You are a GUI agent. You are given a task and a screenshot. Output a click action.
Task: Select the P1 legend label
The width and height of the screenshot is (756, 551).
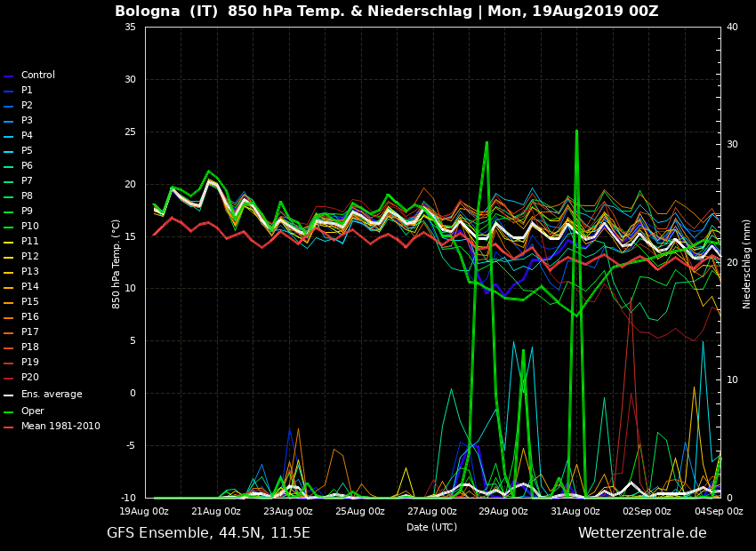[27, 91]
